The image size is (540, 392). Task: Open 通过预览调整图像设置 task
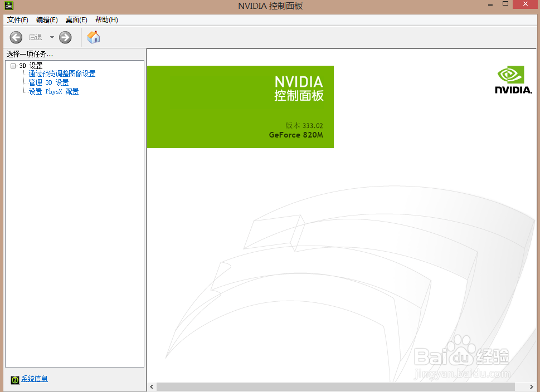pyautogui.click(x=62, y=73)
